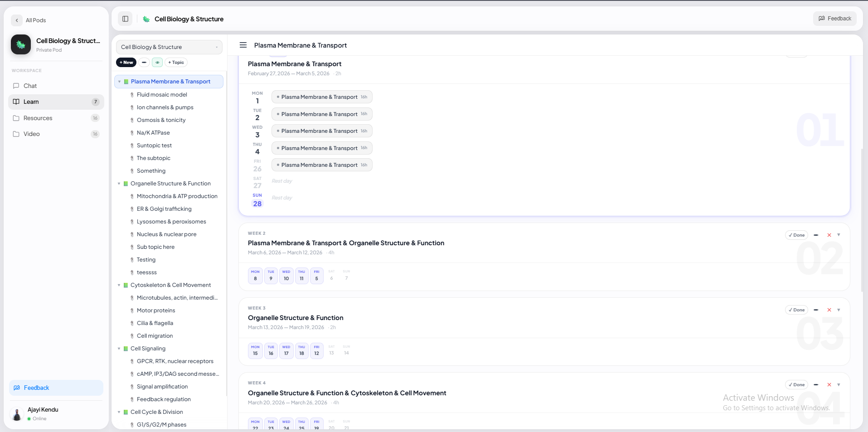Click the Feedback button in top right
Image resolution: width=868 pixels, height=432 pixels.
tap(834, 19)
